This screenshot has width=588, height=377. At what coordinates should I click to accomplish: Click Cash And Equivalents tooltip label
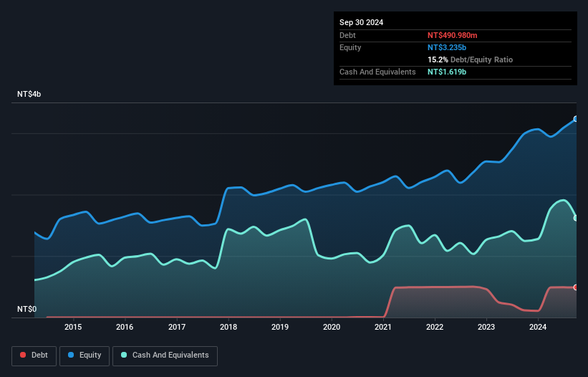click(377, 72)
